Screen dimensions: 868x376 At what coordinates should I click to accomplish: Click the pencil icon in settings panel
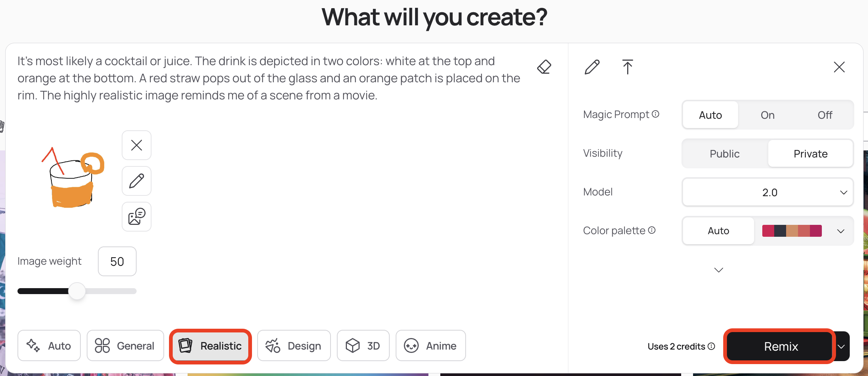(592, 67)
